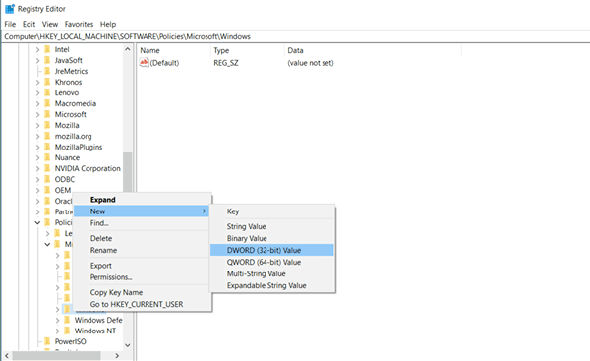Image resolution: width=590 pixels, height=361 pixels.
Task: Click the Registry Editor app icon
Action: pos(10,9)
